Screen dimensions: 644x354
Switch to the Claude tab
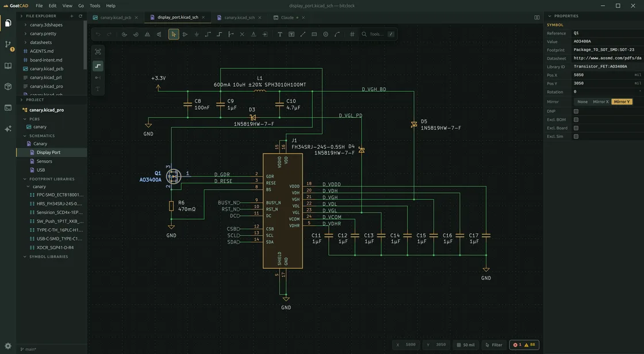pos(287,18)
